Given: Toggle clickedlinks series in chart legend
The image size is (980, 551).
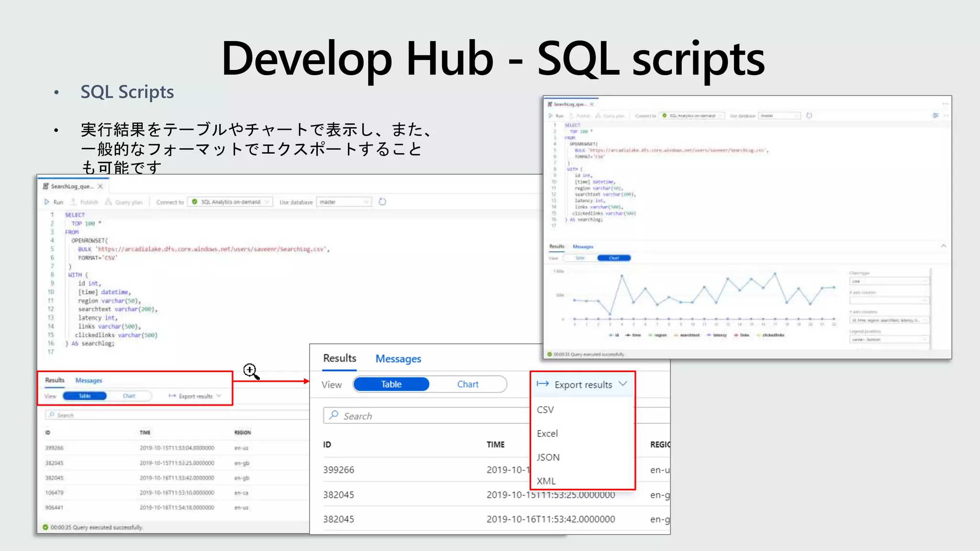Looking at the screenshot, I should (x=770, y=335).
